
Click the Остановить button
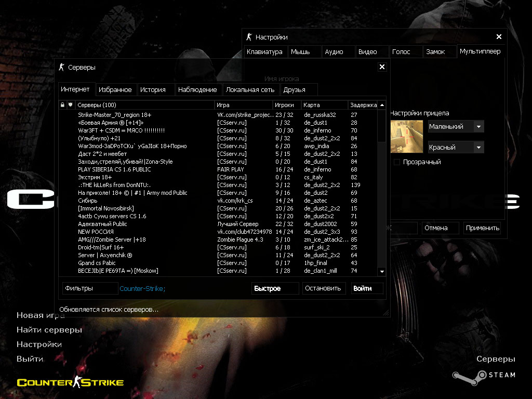point(324,288)
